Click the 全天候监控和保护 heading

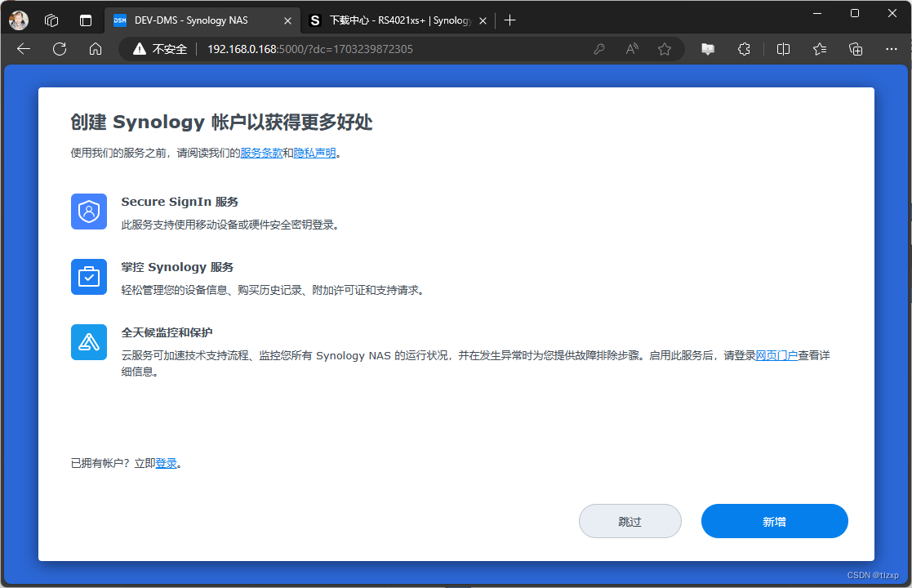(167, 332)
